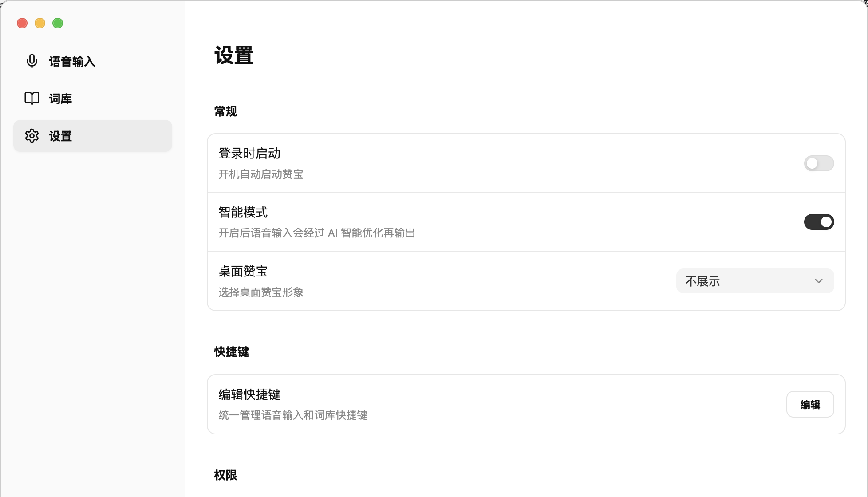The image size is (868, 497).
Task: Click the 快捷键 section heading
Action: [232, 352]
